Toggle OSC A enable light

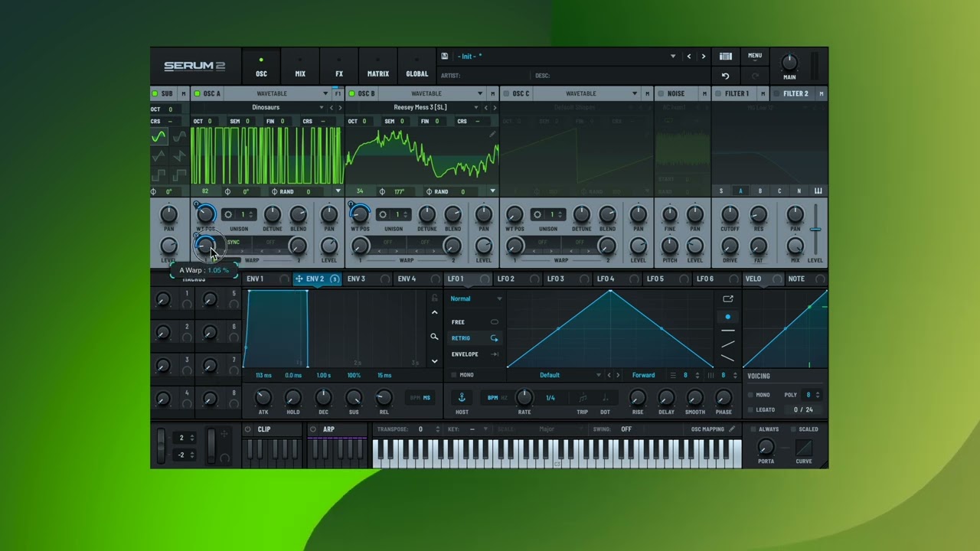tap(197, 93)
